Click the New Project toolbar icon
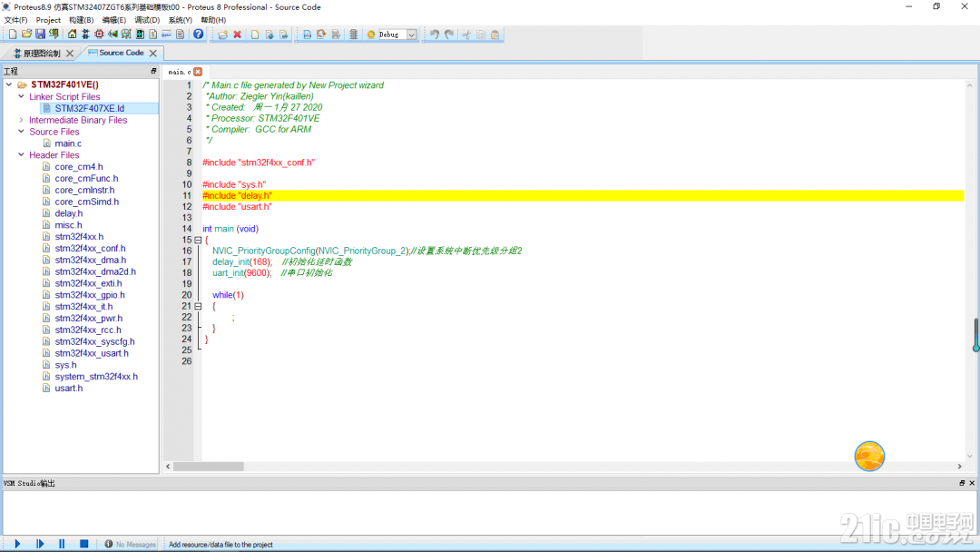This screenshot has height=552, width=980. click(x=13, y=34)
